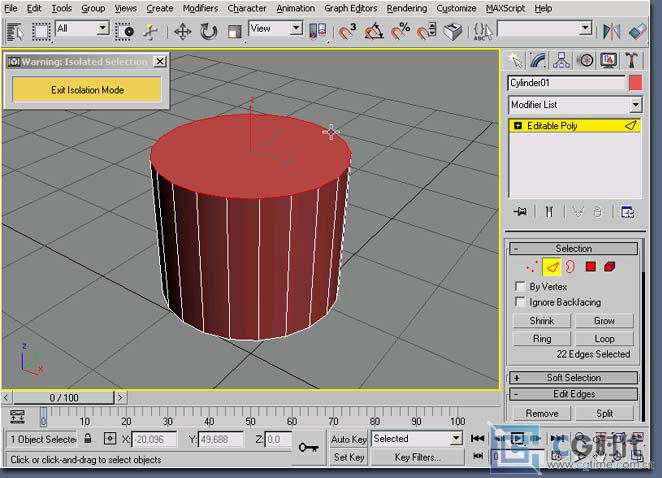Viewport: 662px width, 478px height.
Task: Open the Hierarchy command panel tab
Action: [561, 61]
